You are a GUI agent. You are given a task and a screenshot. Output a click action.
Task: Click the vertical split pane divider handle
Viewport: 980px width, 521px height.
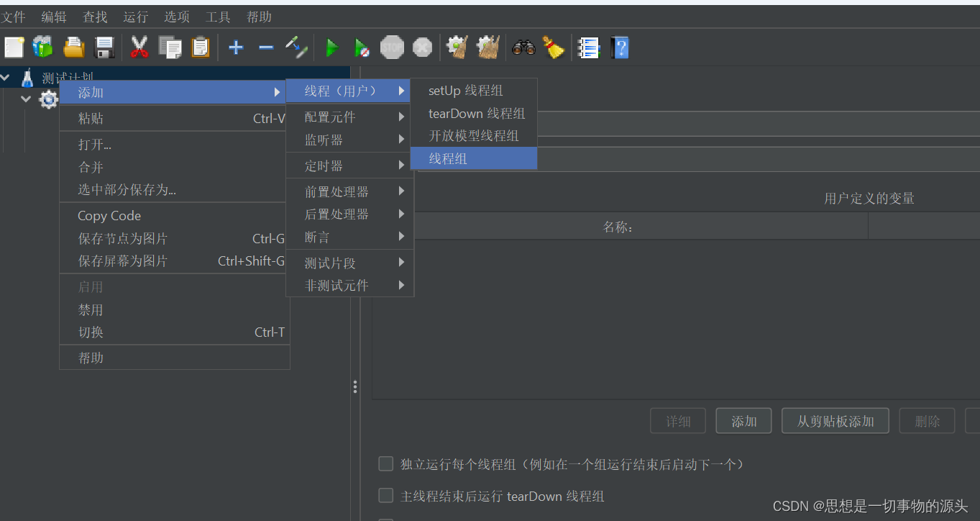(355, 387)
